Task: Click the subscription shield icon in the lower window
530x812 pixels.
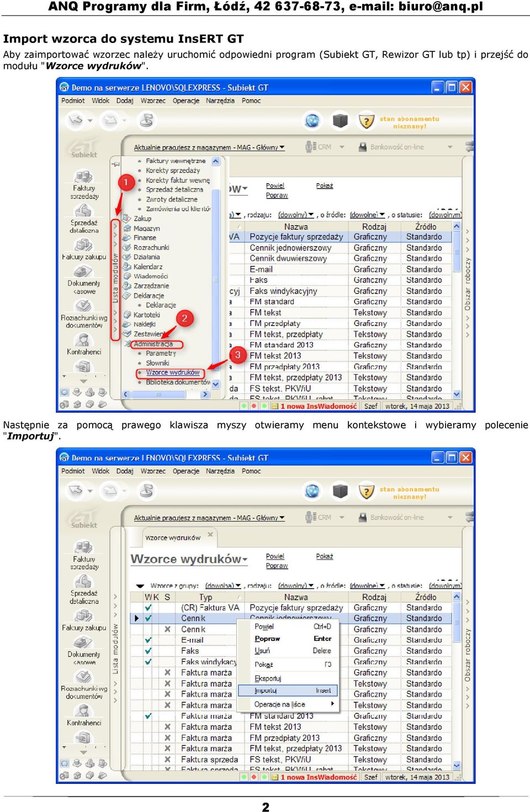Action: (x=367, y=491)
